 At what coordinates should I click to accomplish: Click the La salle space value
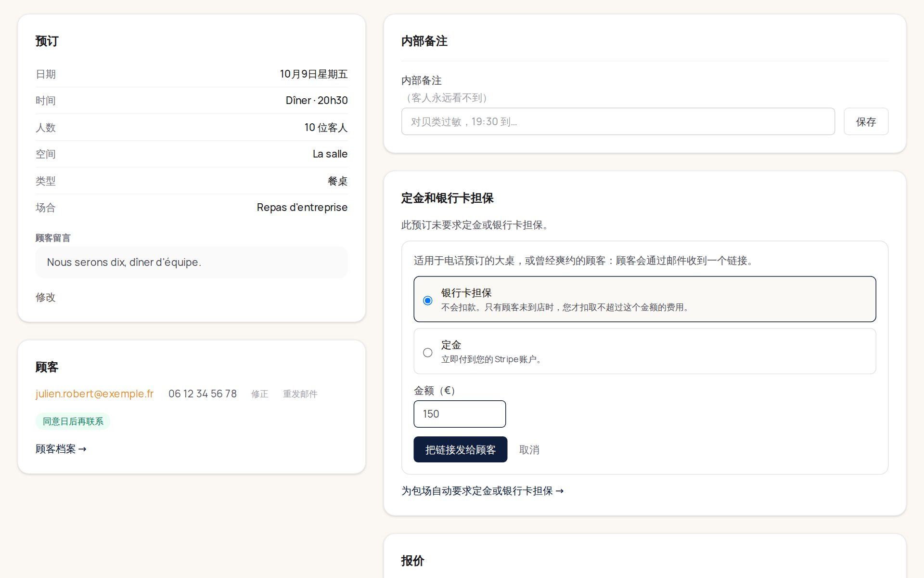(330, 154)
